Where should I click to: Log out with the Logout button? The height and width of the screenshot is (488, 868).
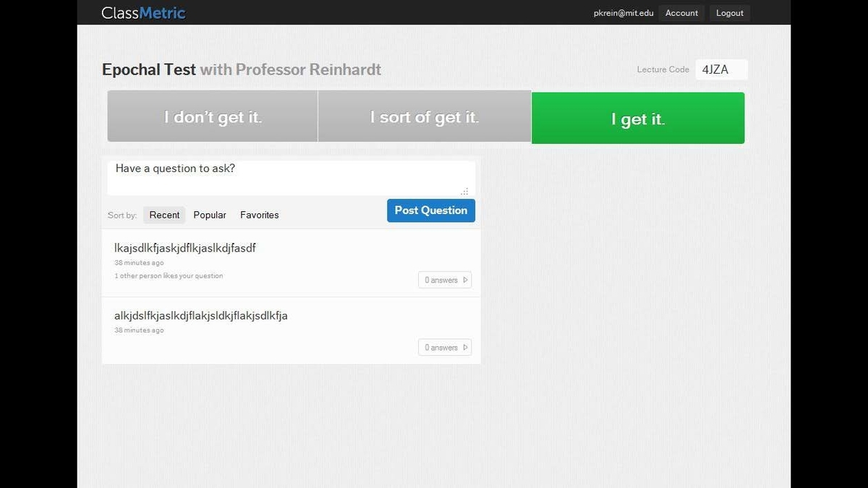(730, 13)
